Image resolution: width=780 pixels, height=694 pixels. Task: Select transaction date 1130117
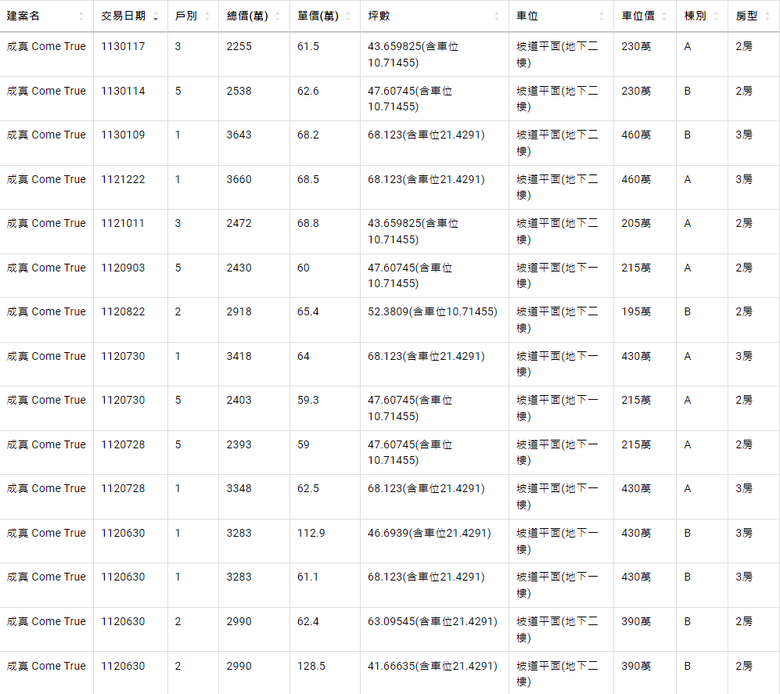123,47
